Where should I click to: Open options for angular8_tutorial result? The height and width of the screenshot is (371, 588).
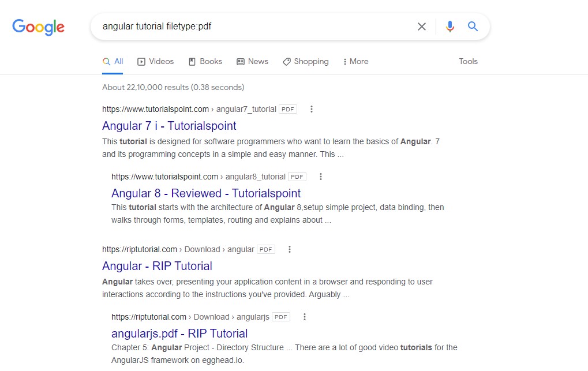tap(321, 177)
